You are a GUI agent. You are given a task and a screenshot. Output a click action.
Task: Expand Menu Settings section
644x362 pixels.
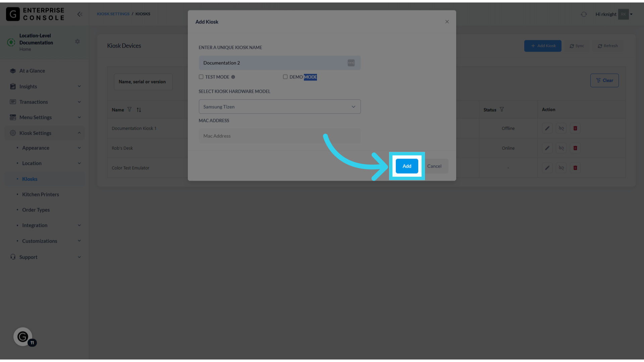(x=44, y=117)
